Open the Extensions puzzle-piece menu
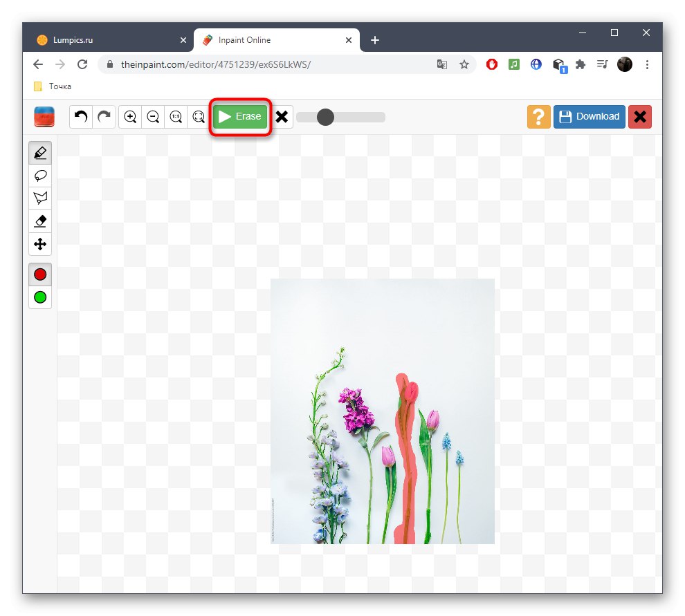 pos(580,64)
